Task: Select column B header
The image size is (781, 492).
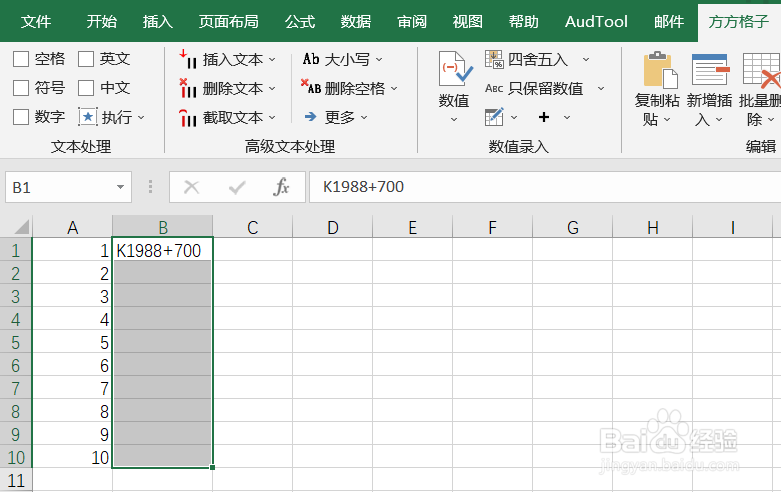Action: pos(163,227)
